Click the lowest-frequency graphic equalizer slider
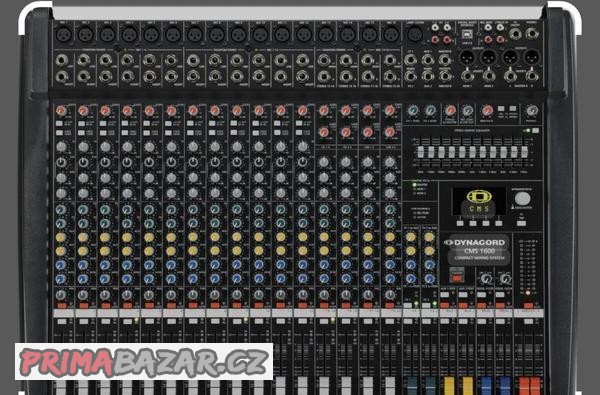 click(x=421, y=152)
